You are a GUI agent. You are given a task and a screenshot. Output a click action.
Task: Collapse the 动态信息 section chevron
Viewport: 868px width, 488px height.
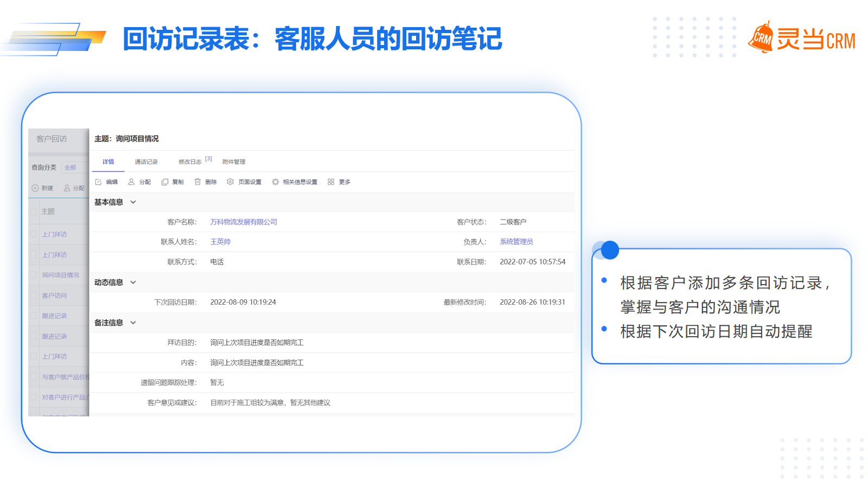[133, 282]
